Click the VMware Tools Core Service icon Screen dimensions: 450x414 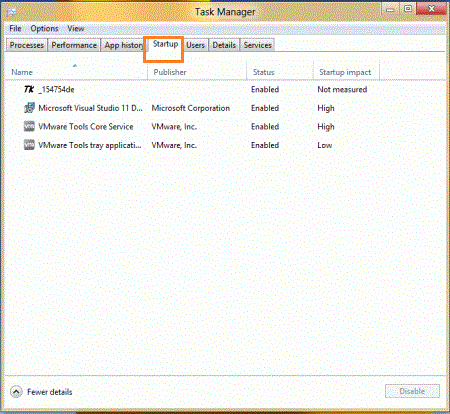(x=29, y=127)
